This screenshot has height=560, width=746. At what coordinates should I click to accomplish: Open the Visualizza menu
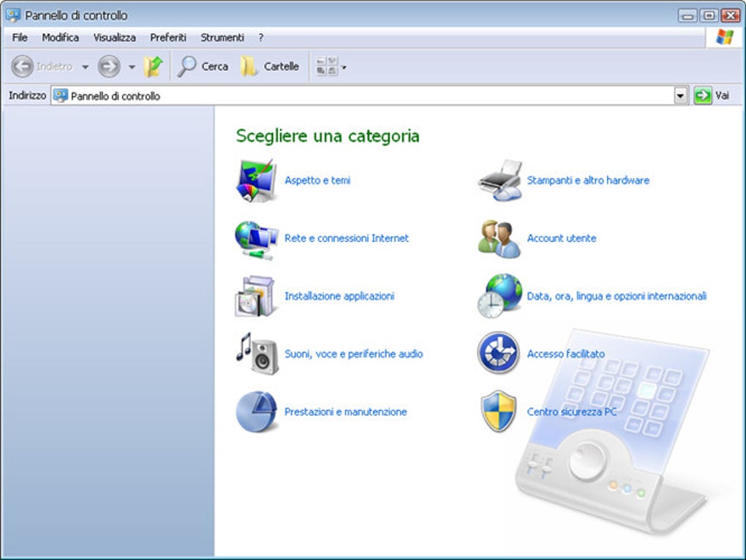point(114,37)
